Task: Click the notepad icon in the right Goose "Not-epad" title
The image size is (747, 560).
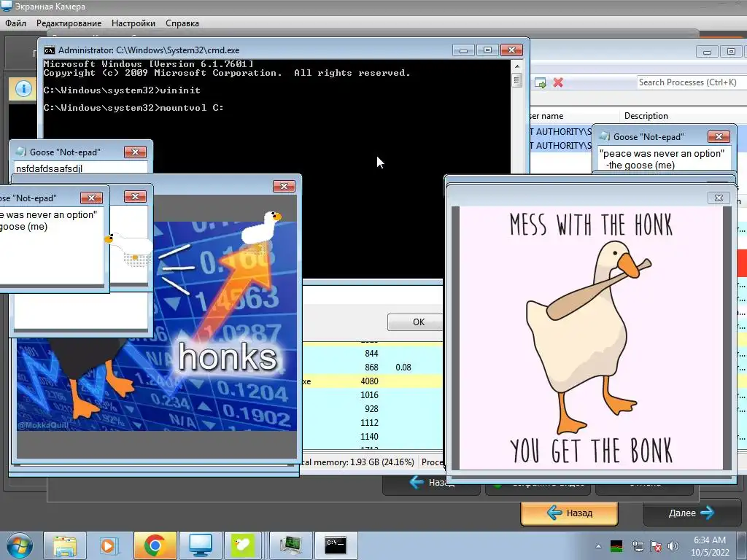Action: [605, 136]
